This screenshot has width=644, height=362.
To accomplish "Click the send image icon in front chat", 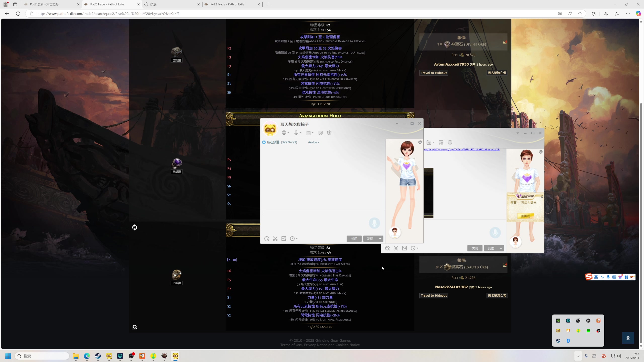I will tap(284, 239).
